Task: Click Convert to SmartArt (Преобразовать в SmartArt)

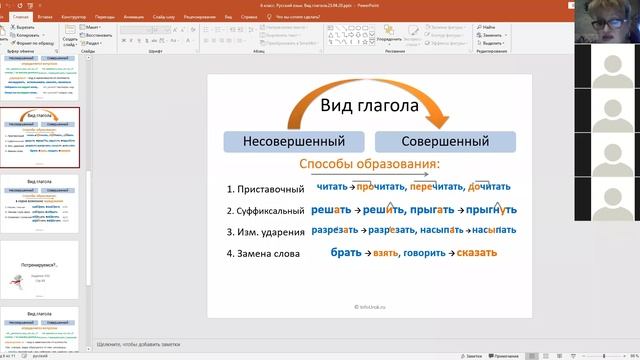Action: click(289, 43)
